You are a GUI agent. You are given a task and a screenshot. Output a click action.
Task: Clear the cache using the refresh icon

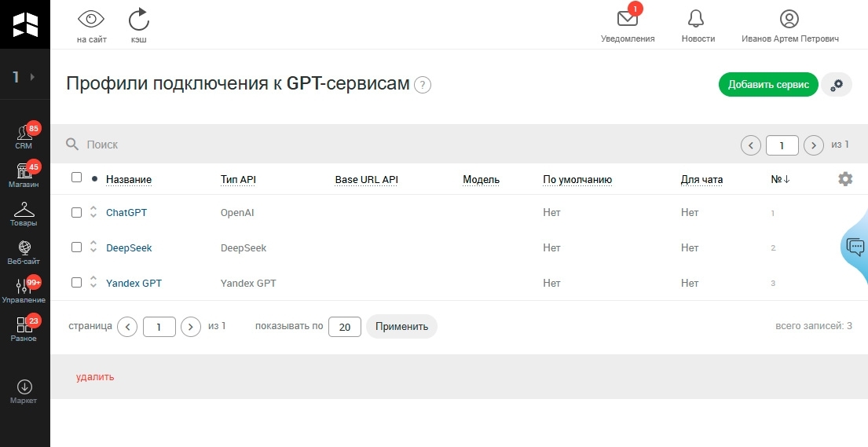point(139,20)
